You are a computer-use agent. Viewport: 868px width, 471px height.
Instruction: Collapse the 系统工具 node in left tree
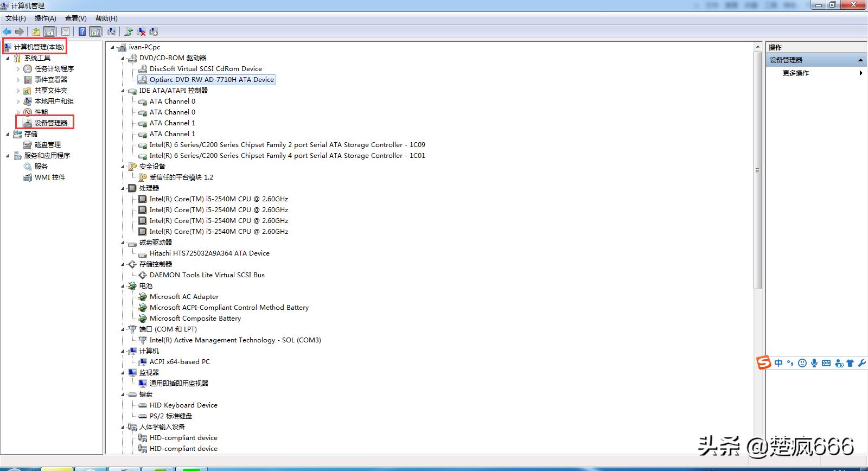[x=8, y=58]
